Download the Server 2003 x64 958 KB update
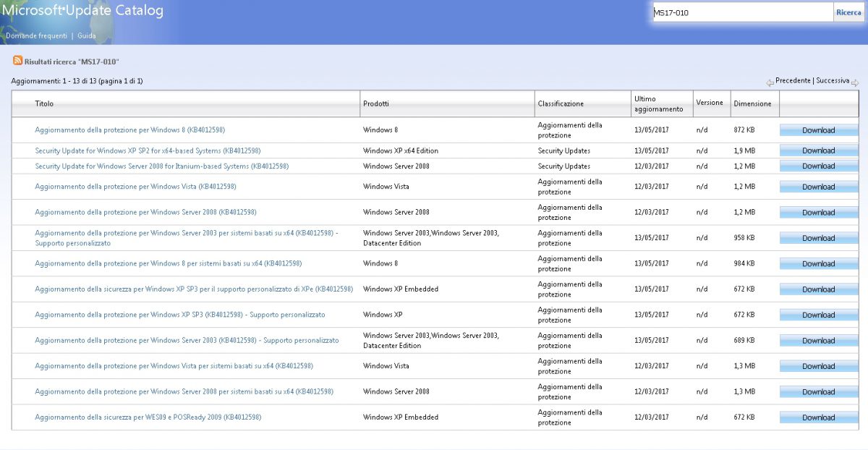This screenshot has width=868, height=450. tap(819, 238)
